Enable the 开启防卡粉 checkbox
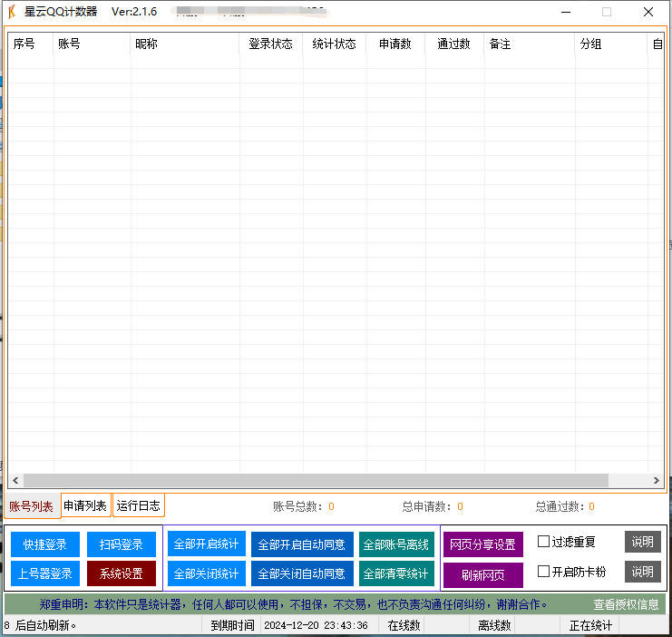Image resolution: width=672 pixels, height=637 pixels. click(x=544, y=572)
